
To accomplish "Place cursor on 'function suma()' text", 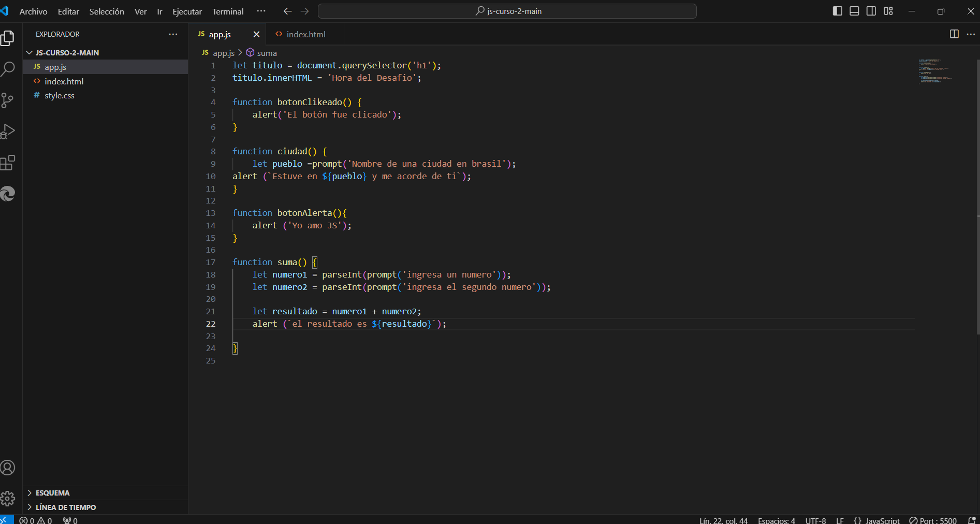I will [270, 262].
